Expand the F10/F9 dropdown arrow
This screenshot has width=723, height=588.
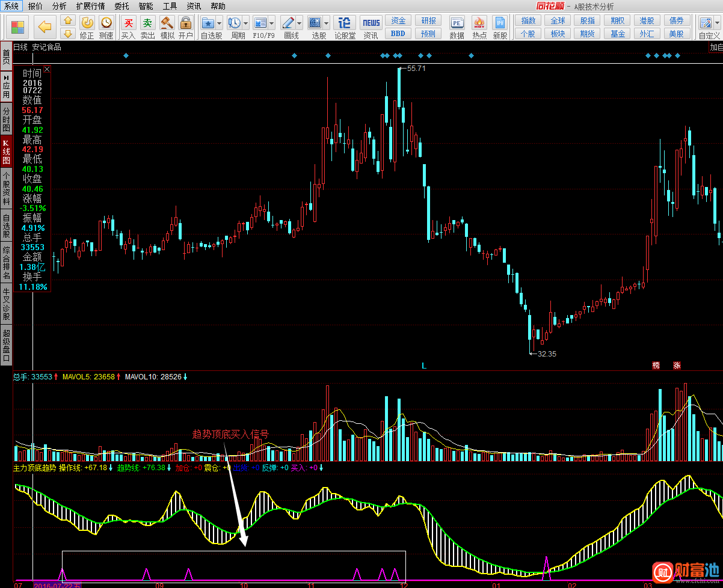272,23
